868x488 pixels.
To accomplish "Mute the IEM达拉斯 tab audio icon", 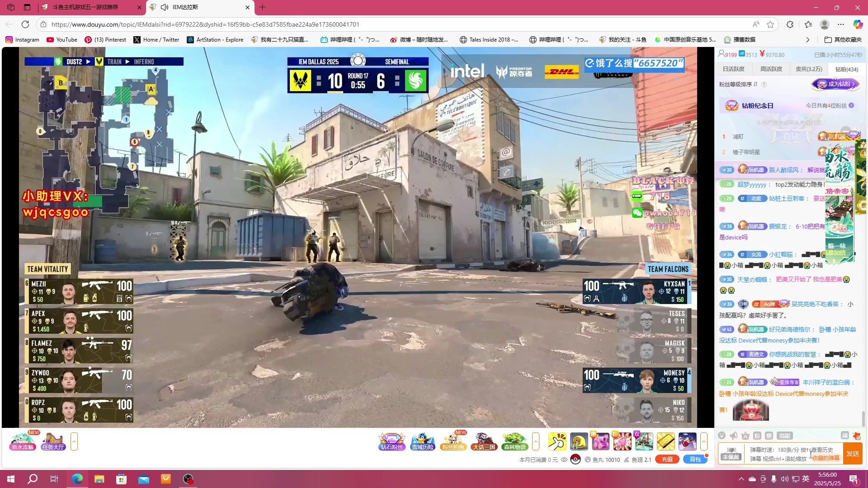I will coord(165,7).
